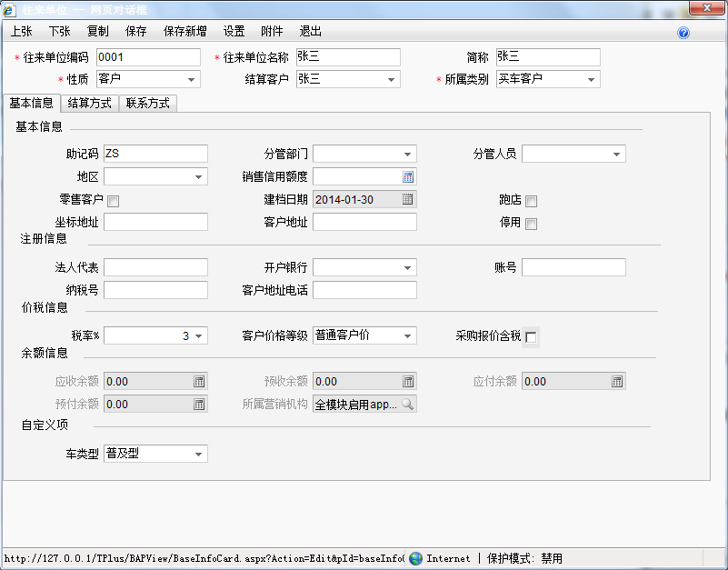Click the Internet zone globe icon
This screenshot has height=570, width=728.
(415, 558)
